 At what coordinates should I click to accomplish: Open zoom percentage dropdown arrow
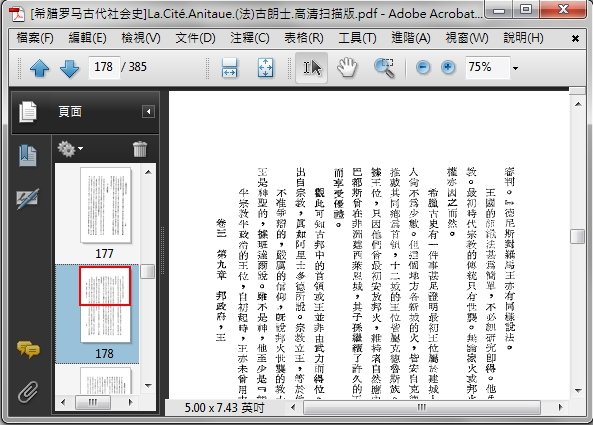(515, 68)
